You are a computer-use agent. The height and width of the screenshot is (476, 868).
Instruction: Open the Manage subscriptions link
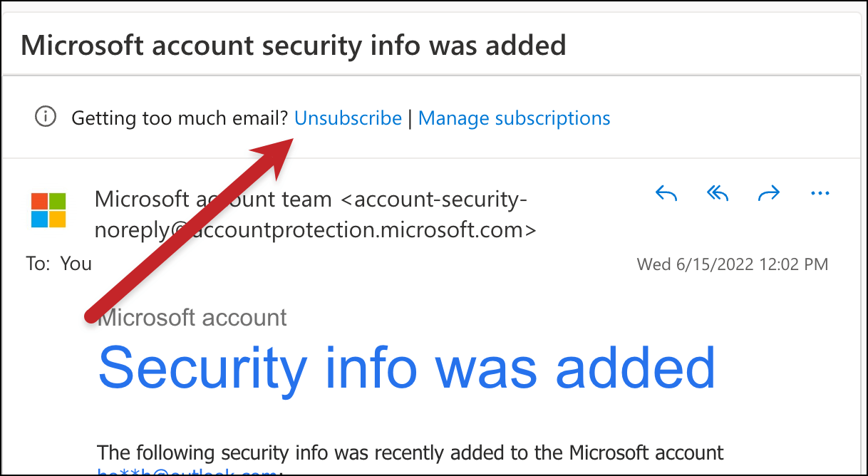[x=514, y=118]
